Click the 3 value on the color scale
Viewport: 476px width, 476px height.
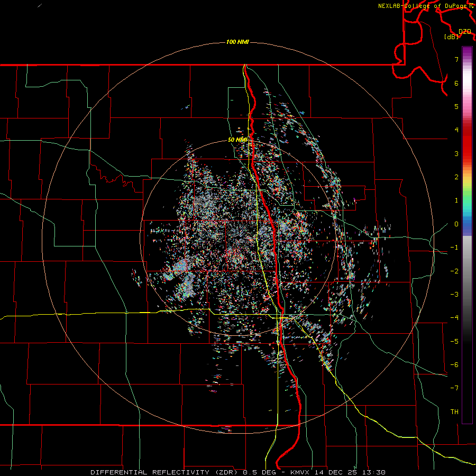(x=456, y=153)
